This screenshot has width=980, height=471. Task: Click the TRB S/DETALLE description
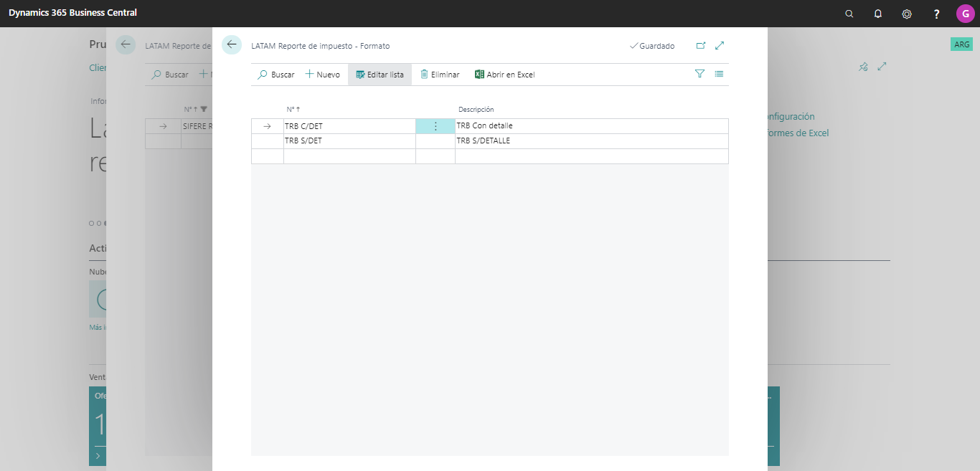[x=591, y=141]
